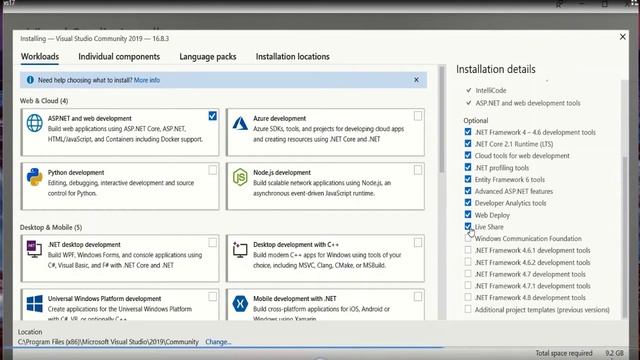Click the IntelliCode included component
Screen dimensions: 640x360
[491, 90]
